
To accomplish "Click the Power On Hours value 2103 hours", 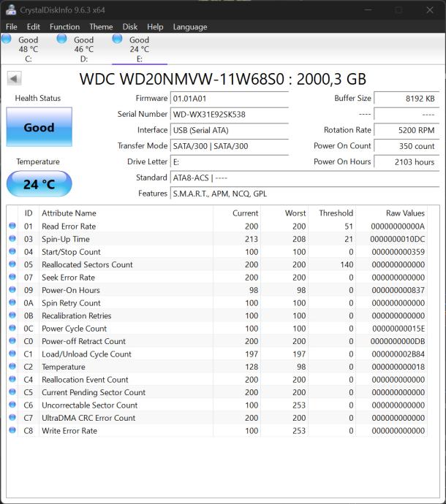I will pyautogui.click(x=407, y=162).
